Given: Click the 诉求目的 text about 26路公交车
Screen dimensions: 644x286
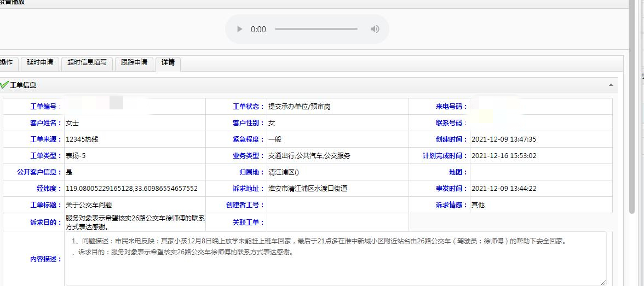Looking at the screenshot, I should click(135, 222).
